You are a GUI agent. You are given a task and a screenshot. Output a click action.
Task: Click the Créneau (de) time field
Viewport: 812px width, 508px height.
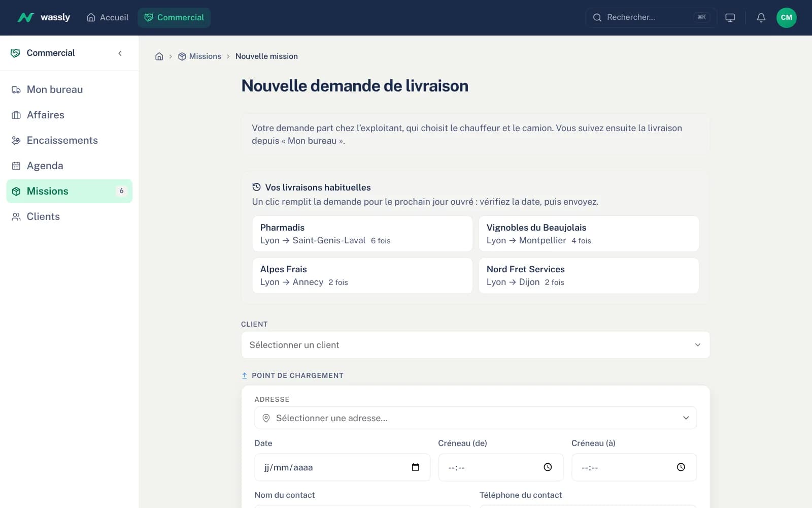pyautogui.click(x=501, y=467)
